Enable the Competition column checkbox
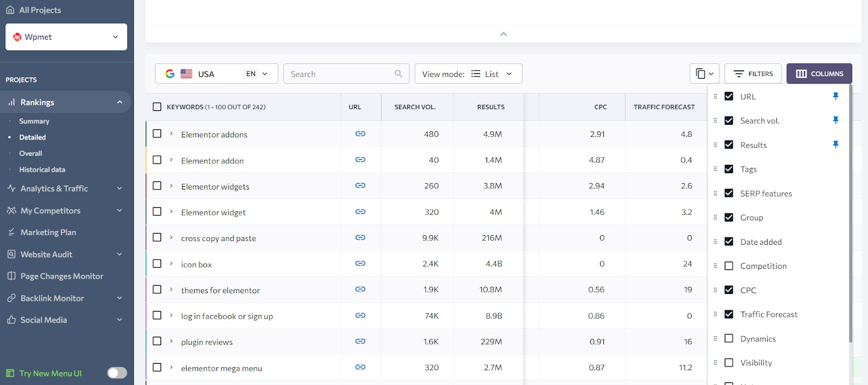The image size is (868, 385). pyautogui.click(x=729, y=266)
